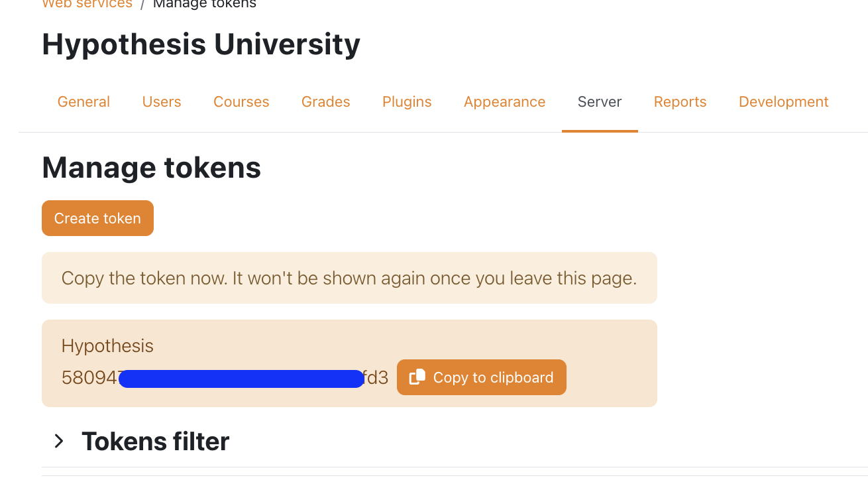Switch to the Users tab
Image resolution: width=868 pixels, height=488 pixels.
tap(162, 102)
